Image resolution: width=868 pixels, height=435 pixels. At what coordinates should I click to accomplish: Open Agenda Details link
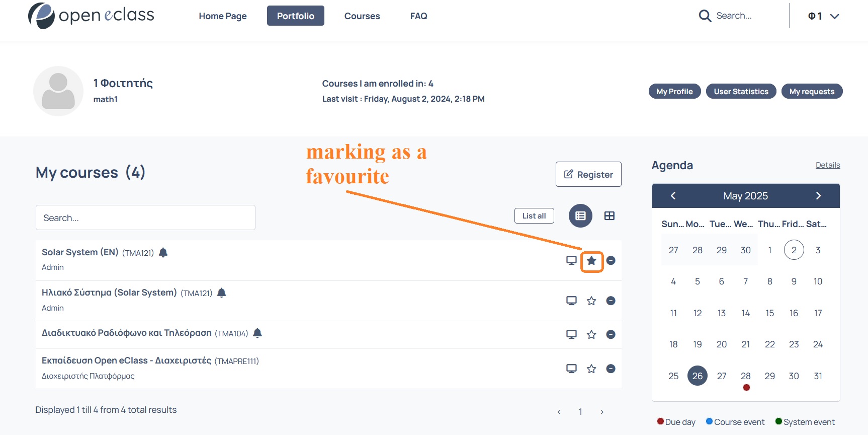[x=828, y=165]
